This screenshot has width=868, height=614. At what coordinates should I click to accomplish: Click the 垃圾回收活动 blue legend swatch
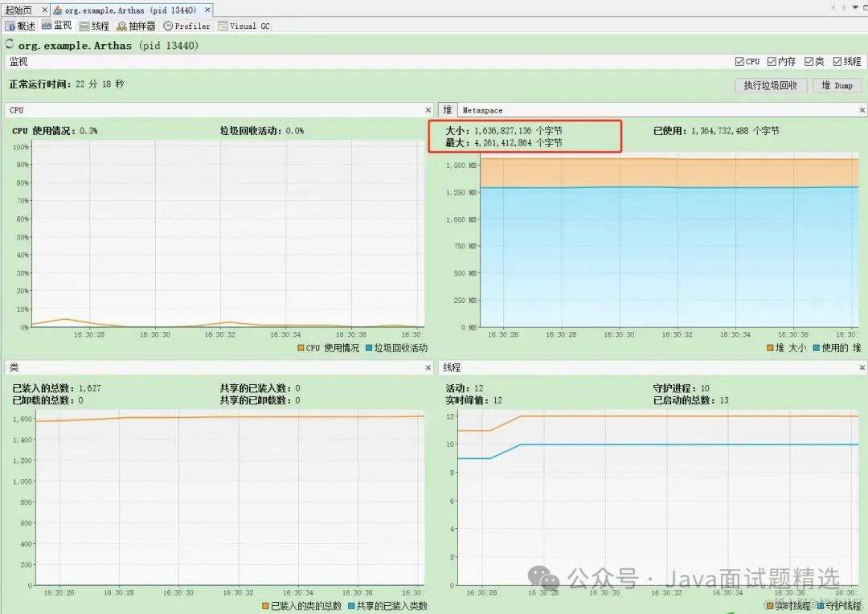click(x=369, y=348)
